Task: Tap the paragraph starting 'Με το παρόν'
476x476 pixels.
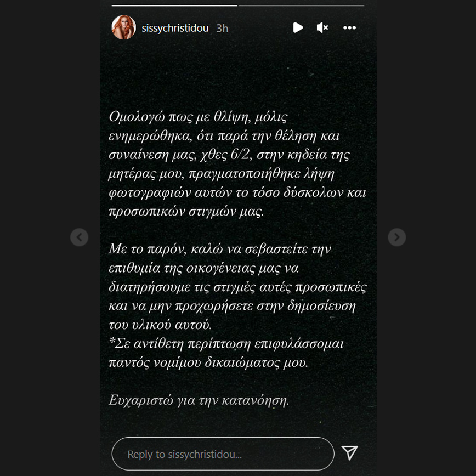Action: point(237,287)
